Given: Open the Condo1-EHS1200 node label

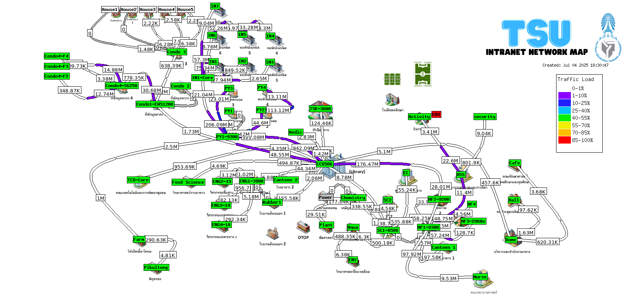Looking at the screenshot, I should 155,104.
